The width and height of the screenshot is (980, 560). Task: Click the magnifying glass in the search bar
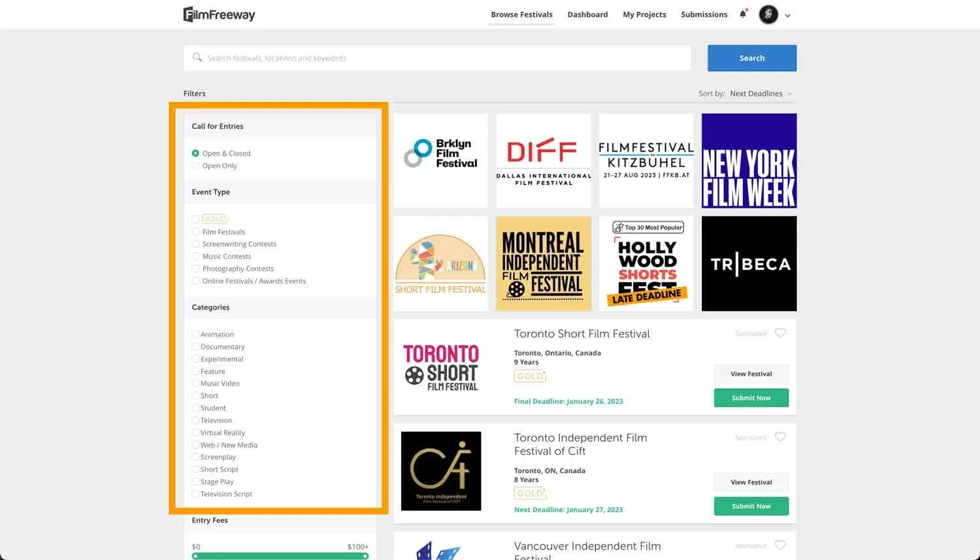(x=197, y=58)
